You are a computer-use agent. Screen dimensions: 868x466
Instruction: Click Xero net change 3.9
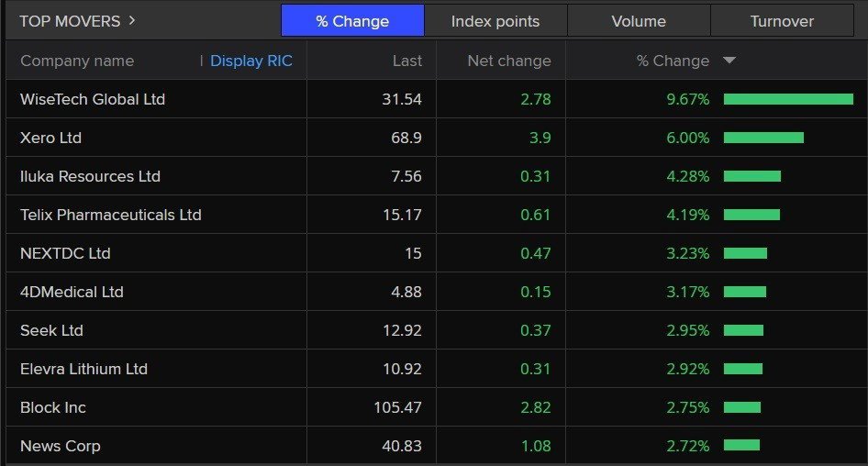[540, 138]
